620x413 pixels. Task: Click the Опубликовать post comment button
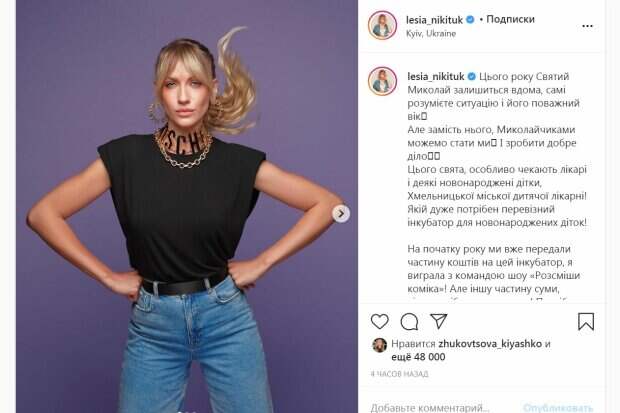tap(558, 407)
